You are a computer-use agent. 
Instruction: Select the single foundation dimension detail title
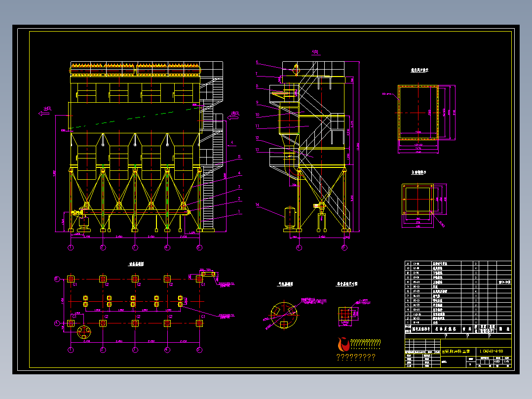[347, 284]
